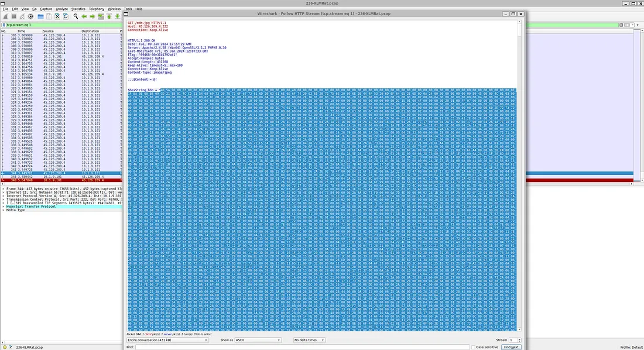Image resolution: width=644 pixels, height=350 pixels.
Task: Click the Start capture shark fin icon
Action: coord(5,16)
